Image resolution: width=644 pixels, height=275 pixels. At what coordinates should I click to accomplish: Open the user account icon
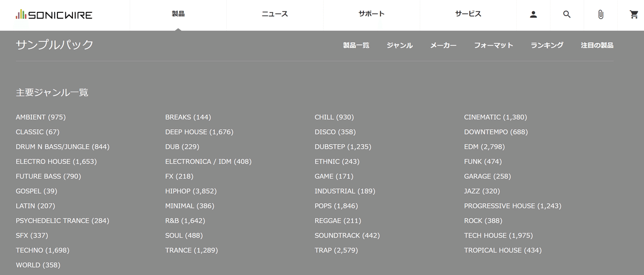533,15
